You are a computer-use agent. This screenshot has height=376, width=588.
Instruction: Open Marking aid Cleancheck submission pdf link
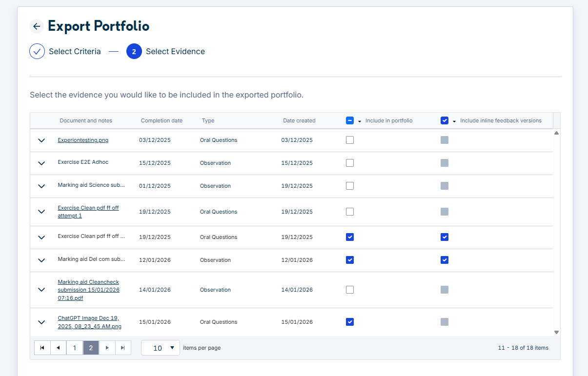(89, 290)
